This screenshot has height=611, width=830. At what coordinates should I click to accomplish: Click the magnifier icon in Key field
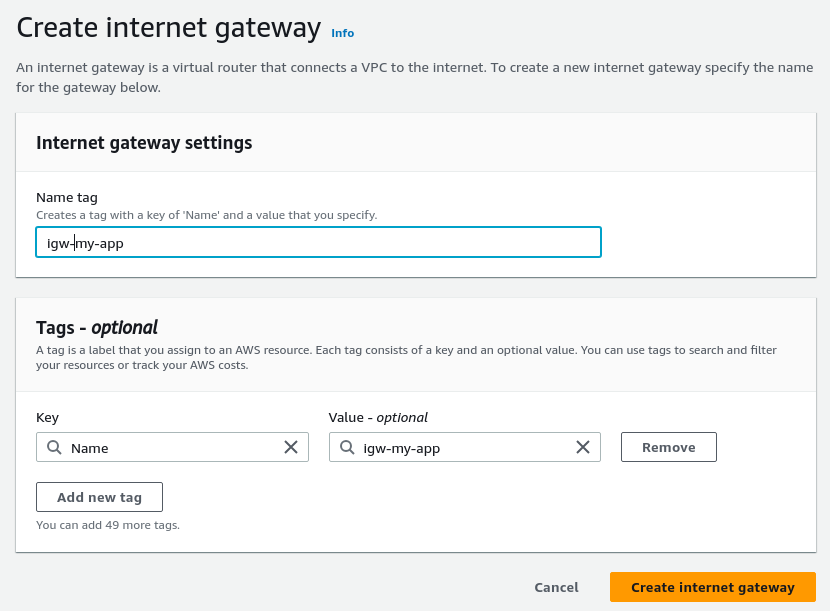click(54, 447)
